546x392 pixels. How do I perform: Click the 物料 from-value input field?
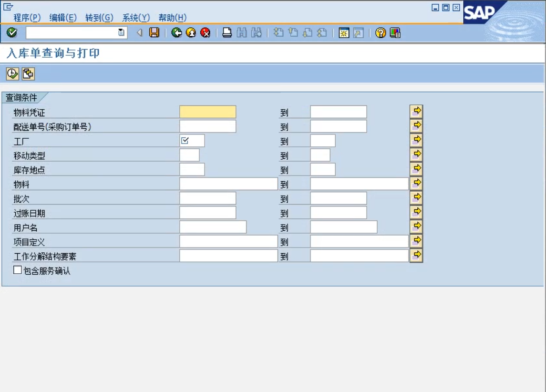tap(228, 184)
